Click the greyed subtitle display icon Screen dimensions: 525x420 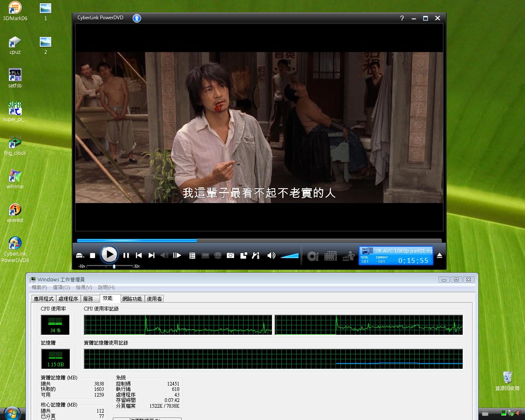tap(205, 256)
